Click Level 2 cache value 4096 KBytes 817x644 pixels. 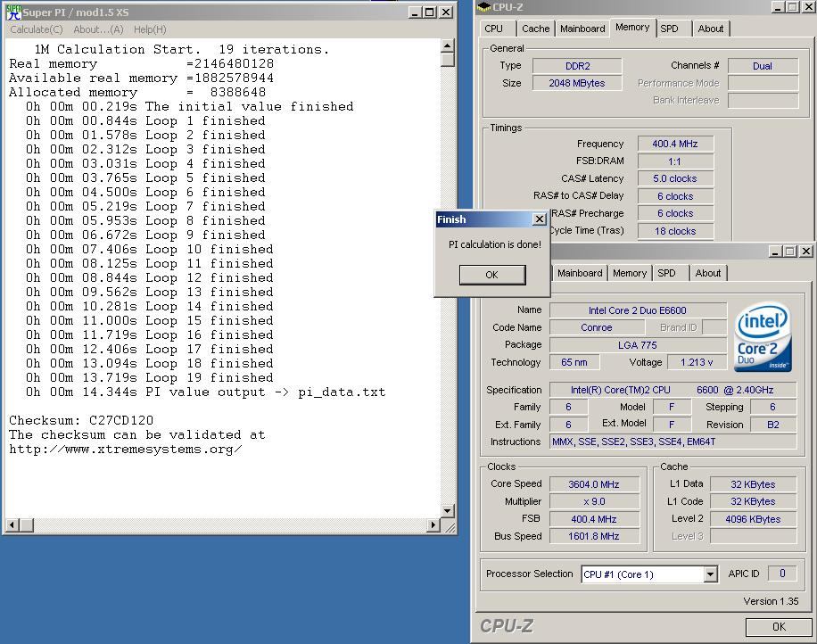pos(753,519)
